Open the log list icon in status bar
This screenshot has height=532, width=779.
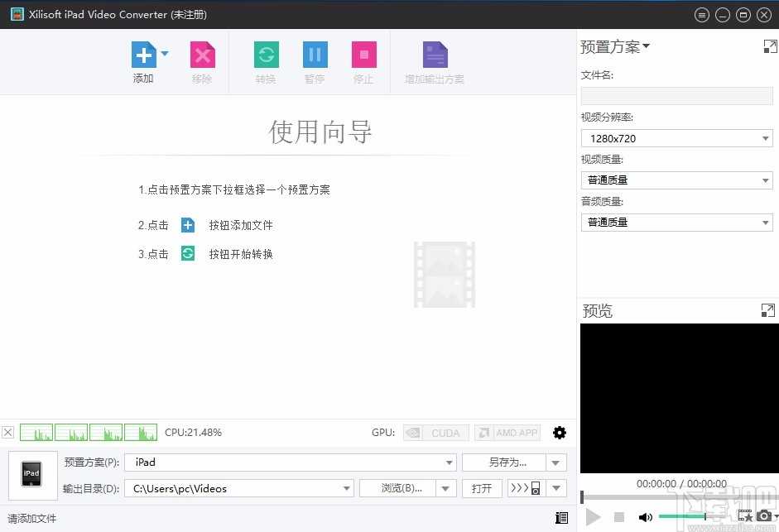[562, 518]
